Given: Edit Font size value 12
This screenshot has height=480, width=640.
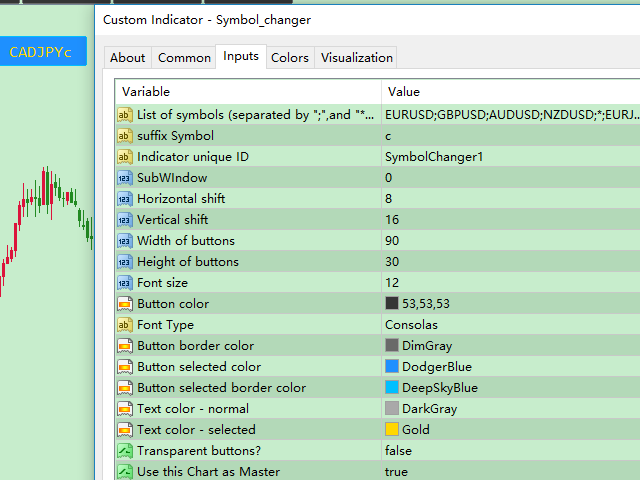Looking at the screenshot, I should [x=511, y=283].
